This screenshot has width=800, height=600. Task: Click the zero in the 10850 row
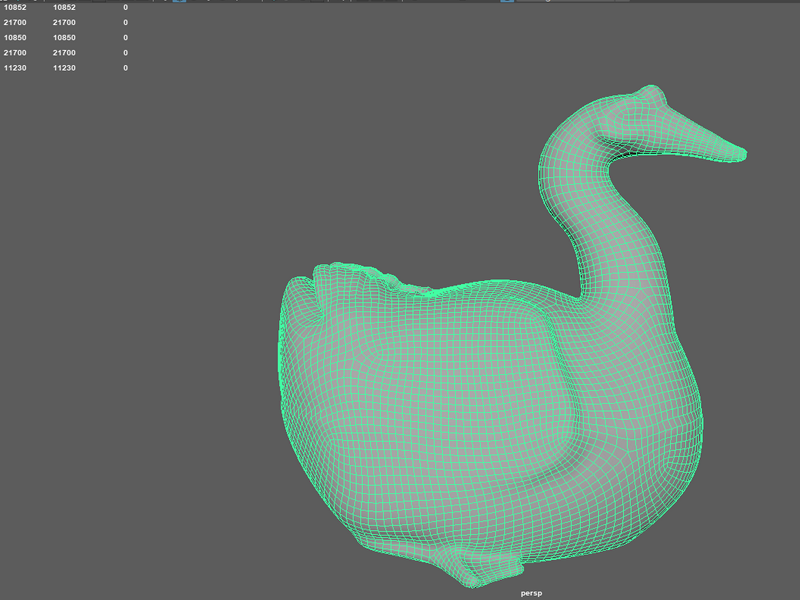point(126,38)
